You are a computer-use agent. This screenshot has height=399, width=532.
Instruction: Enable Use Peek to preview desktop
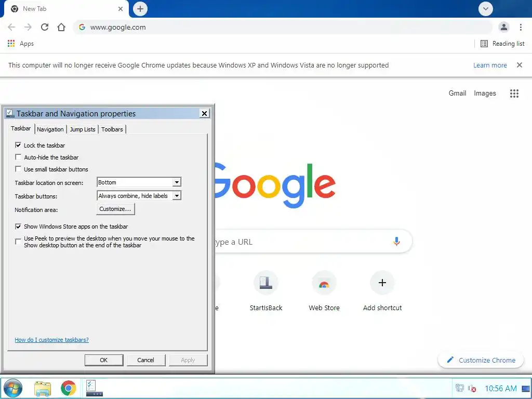(x=18, y=242)
